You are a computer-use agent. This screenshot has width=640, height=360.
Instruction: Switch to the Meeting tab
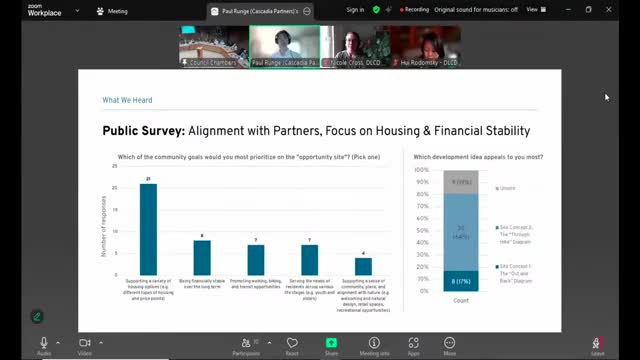pos(112,11)
